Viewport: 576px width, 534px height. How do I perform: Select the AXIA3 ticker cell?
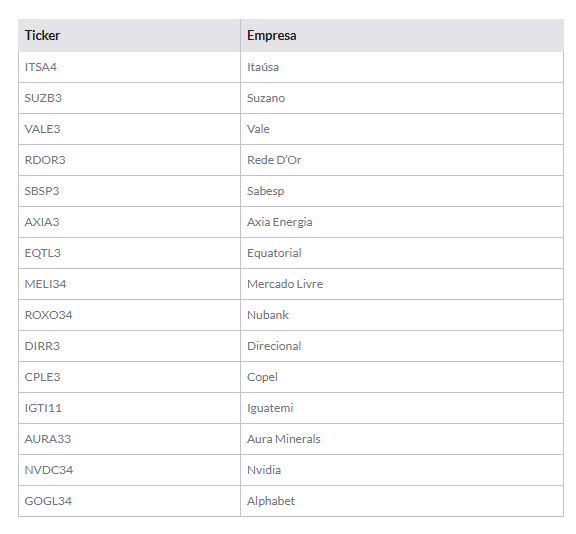[x=129, y=222]
